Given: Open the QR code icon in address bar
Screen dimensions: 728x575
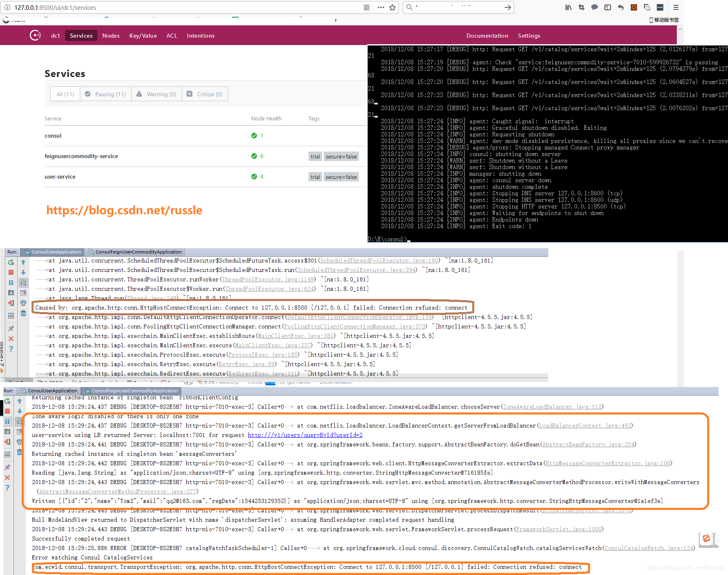Looking at the screenshot, I should coord(367,7).
